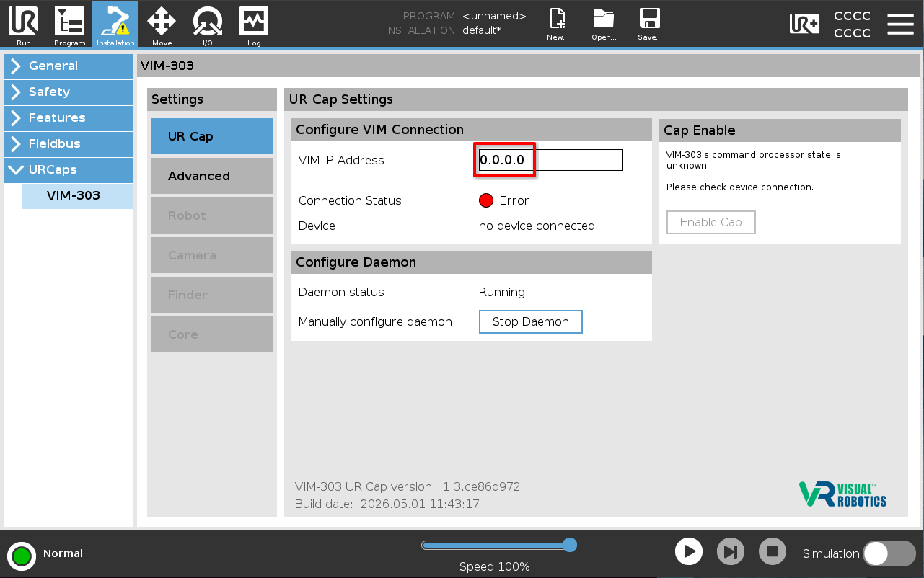Switch to the Advanced settings tab
924x578 pixels.
(x=212, y=176)
